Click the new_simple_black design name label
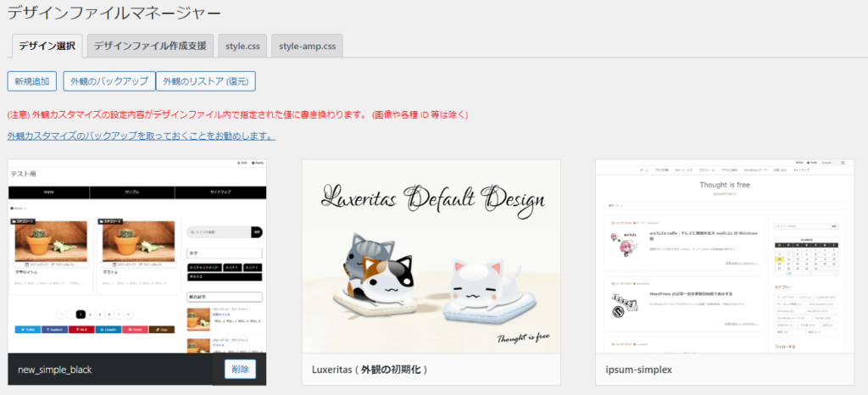The image size is (868, 395). (54, 370)
